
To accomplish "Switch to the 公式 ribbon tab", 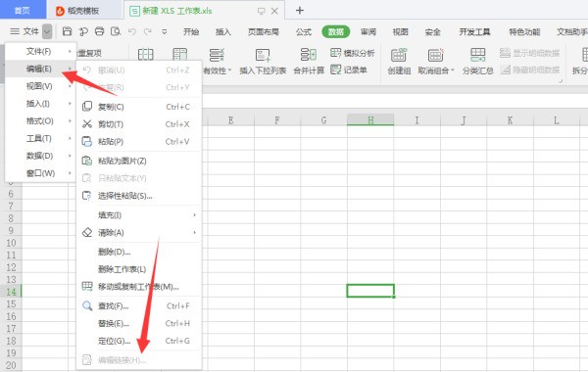I will tap(304, 32).
